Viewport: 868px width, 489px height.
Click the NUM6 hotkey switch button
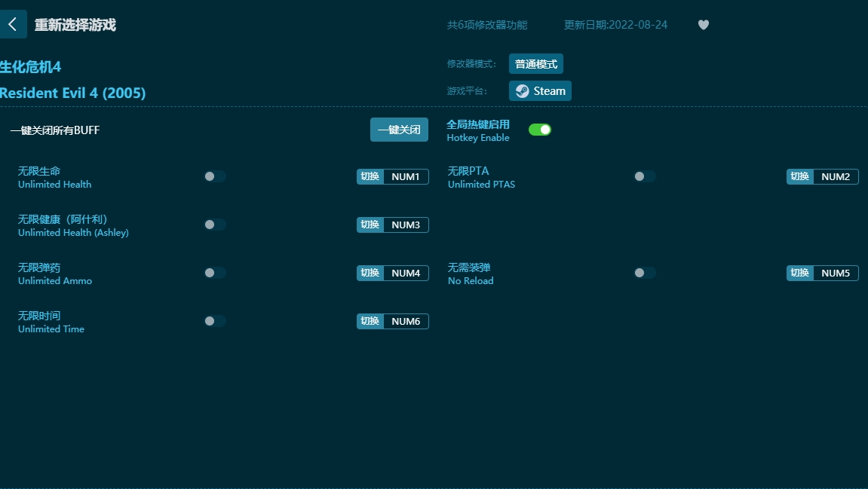coord(392,321)
